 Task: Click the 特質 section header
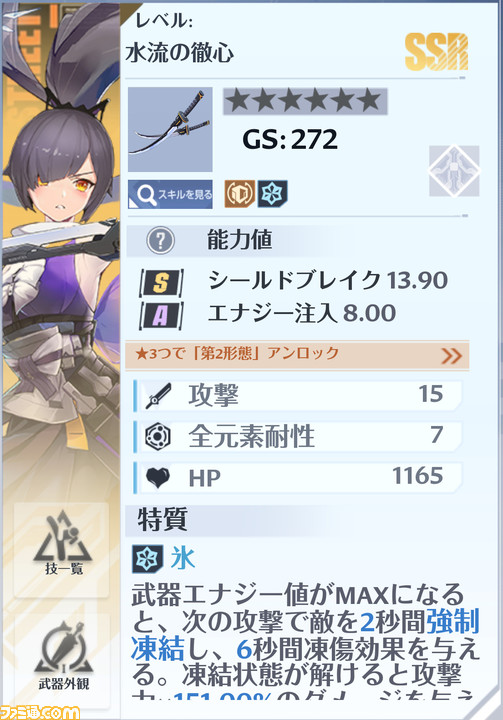163,521
